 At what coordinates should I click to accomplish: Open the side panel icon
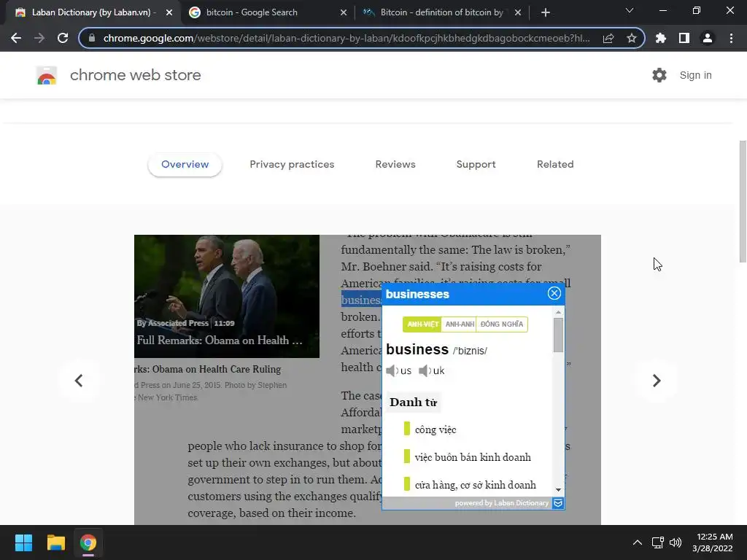[684, 38]
